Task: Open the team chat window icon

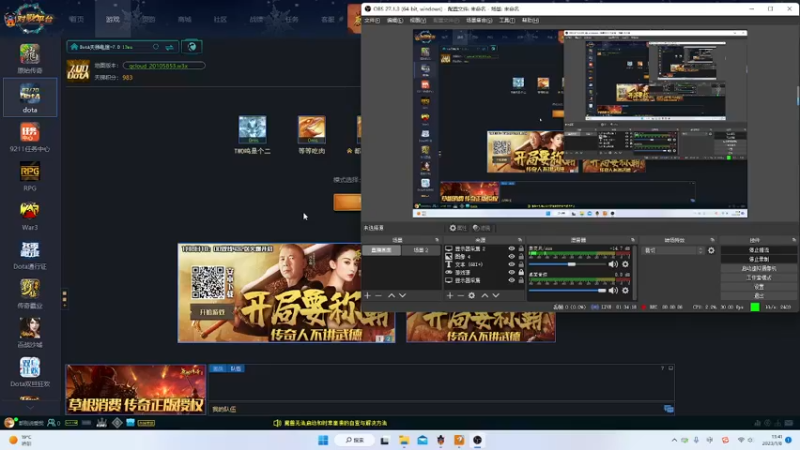Action: 668,409
